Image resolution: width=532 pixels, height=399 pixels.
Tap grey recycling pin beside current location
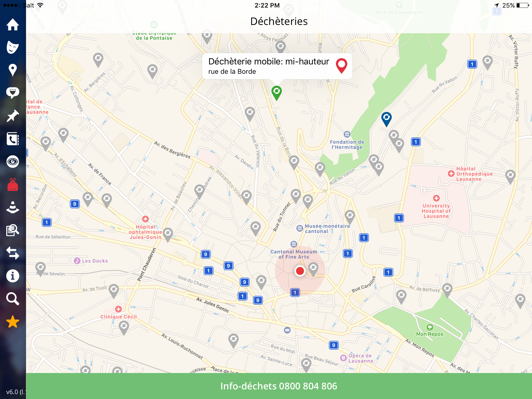point(313,269)
